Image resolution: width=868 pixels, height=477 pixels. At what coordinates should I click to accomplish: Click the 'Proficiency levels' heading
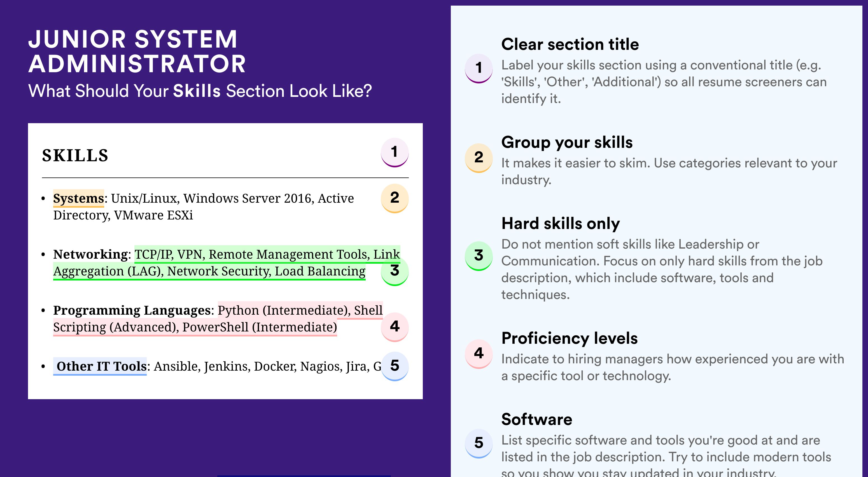click(x=570, y=338)
